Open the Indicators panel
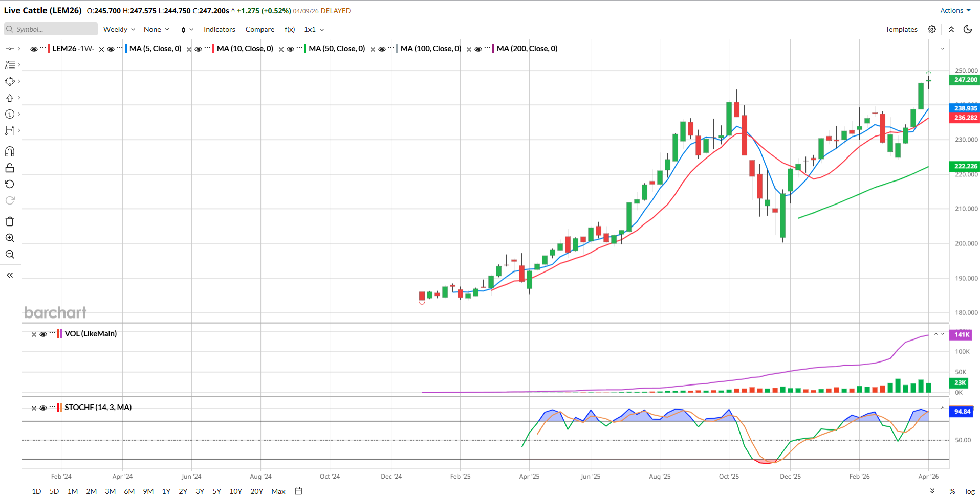The image size is (980, 498). [x=220, y=29]
